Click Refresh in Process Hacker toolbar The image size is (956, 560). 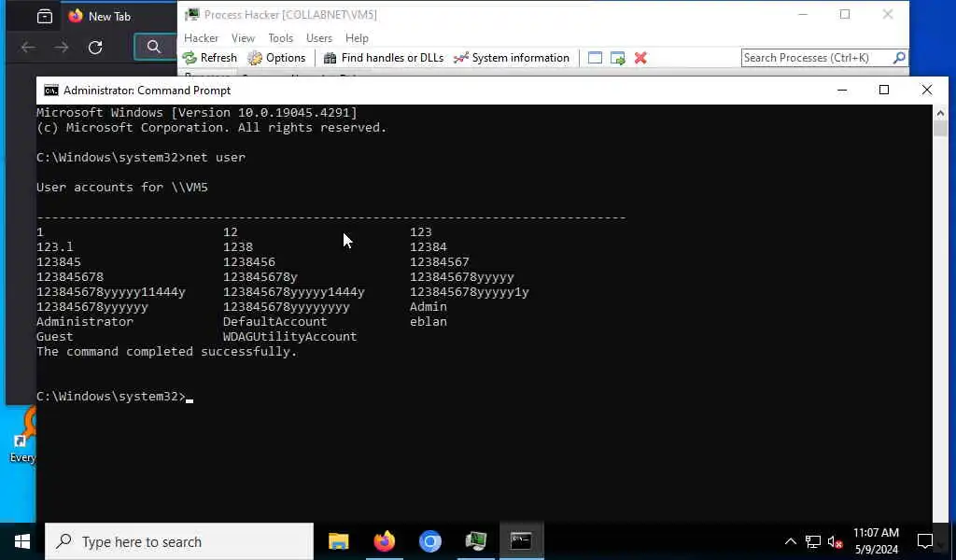click(x=210, y=58)
